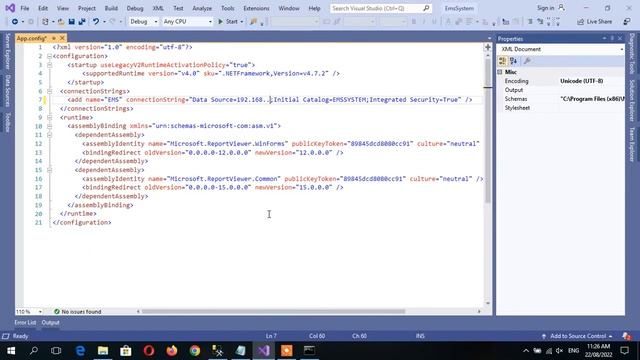Click the horizontal scrollbar of the editor
The image size is (640, 360).
(x=273, y=311)
